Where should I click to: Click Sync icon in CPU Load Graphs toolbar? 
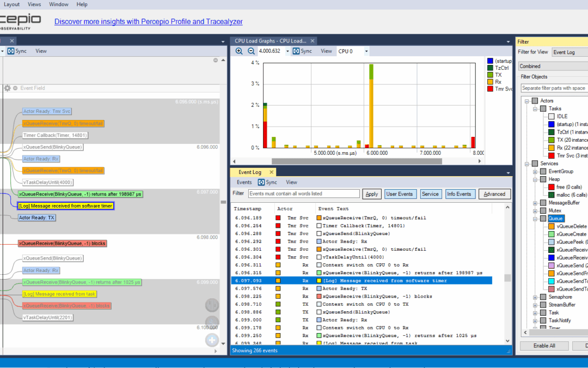click(296, 51)
